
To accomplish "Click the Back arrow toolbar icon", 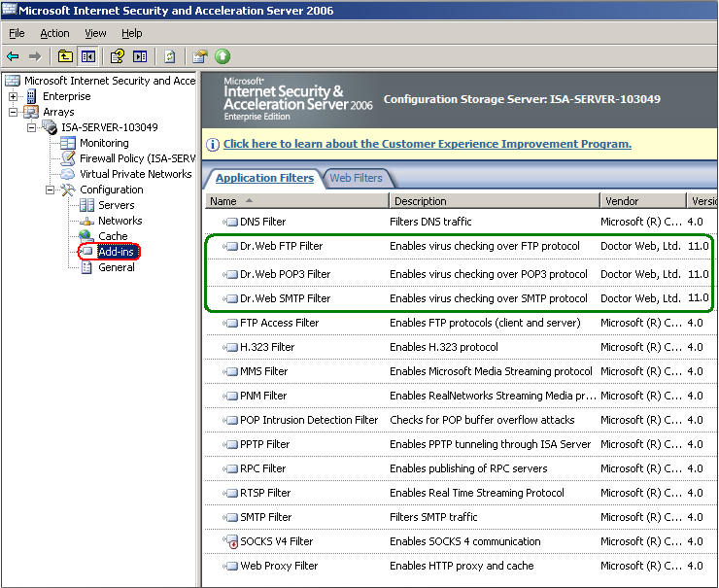I will point(13,56).
